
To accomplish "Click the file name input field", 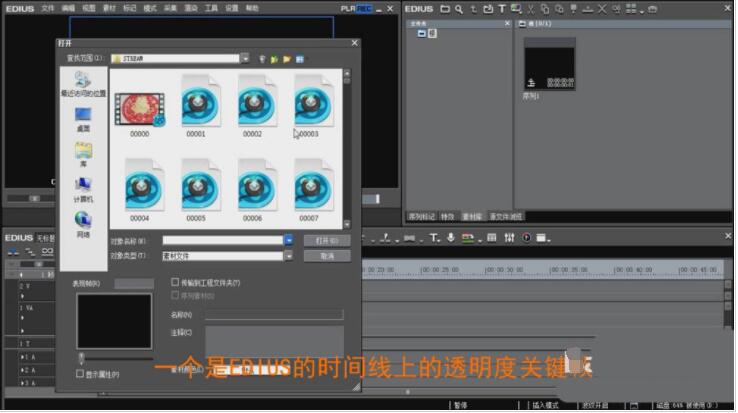I will (223, 240).
